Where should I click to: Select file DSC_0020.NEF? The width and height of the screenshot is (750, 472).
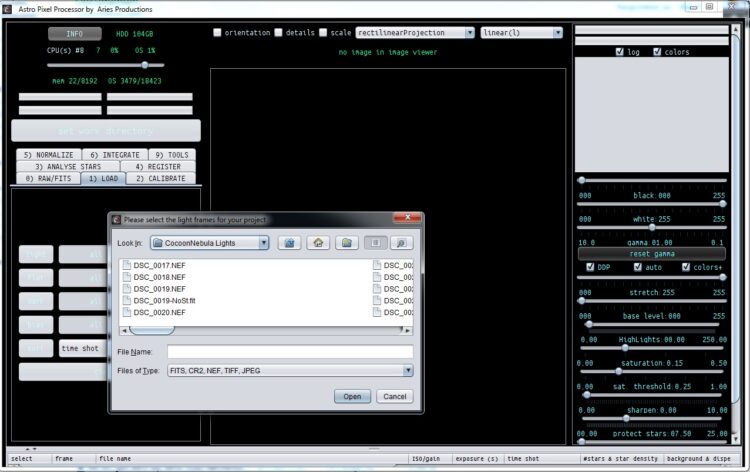click(x=159, y=312)
